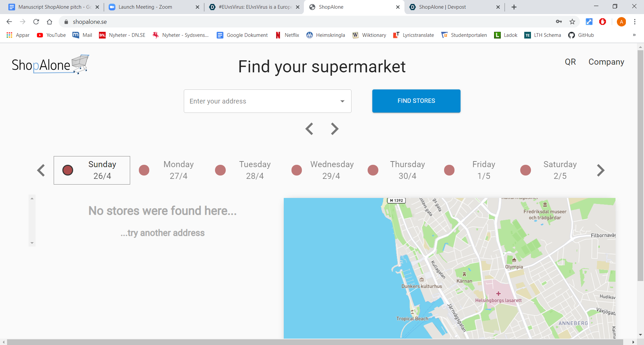644x345 pixels.
Task: Reload the shopalone.se page
Action: (x=36, y=22)
